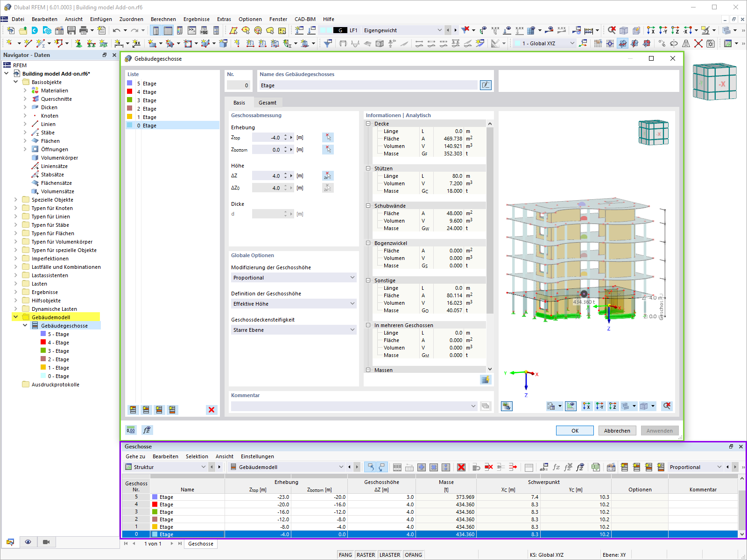The image size is (747, 560).
Task: Select 4 - Etage in navigator tree
Action: [x=58, y=343]
